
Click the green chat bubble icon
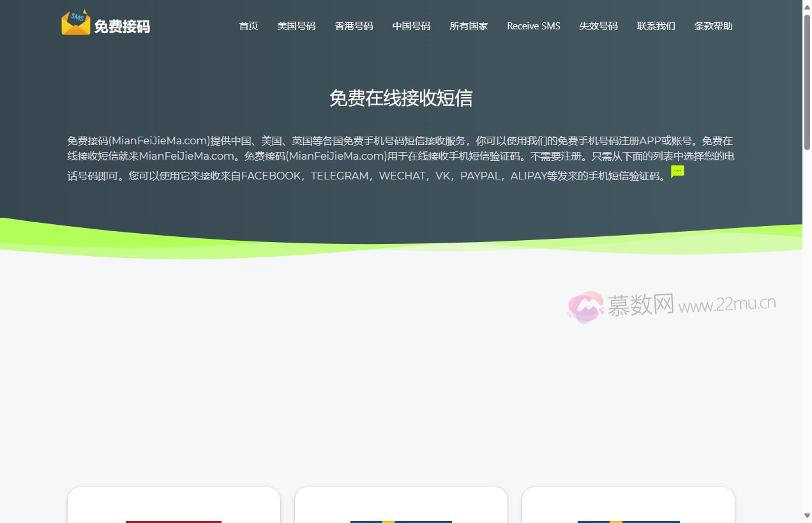point(677,171)
